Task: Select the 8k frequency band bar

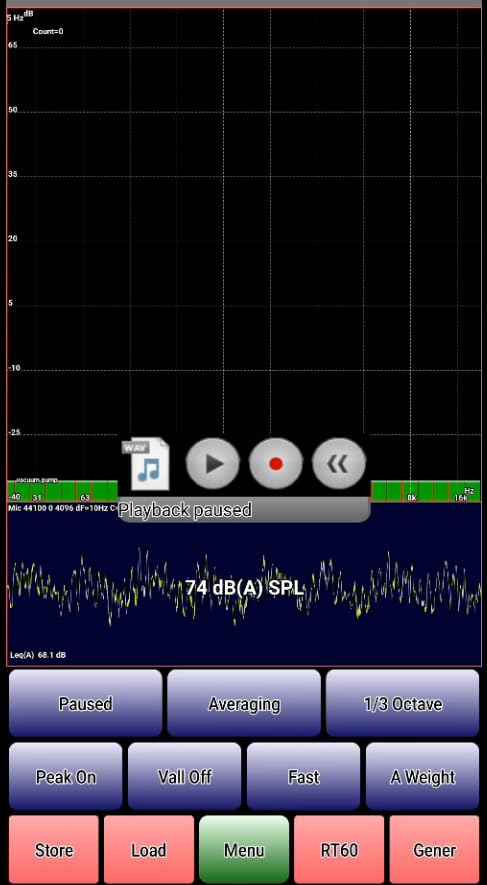Action: (x=411, y=491)
